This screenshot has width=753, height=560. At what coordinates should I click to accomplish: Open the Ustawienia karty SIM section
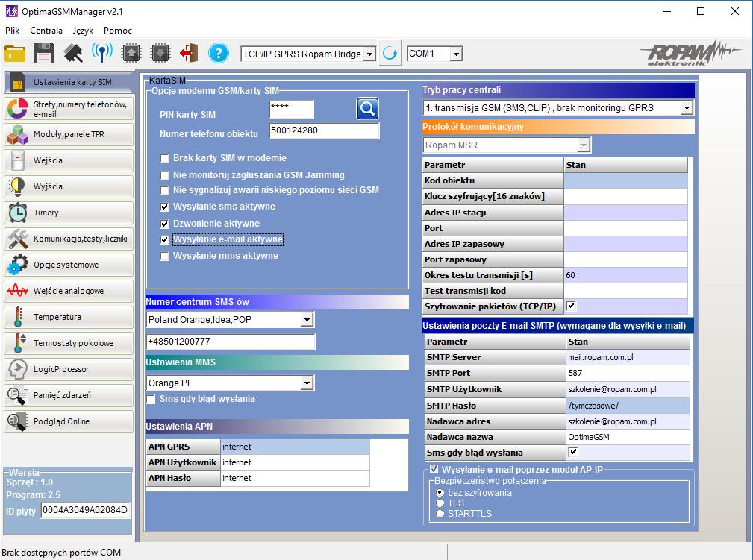pyautogui.click(x=69, y=82)
